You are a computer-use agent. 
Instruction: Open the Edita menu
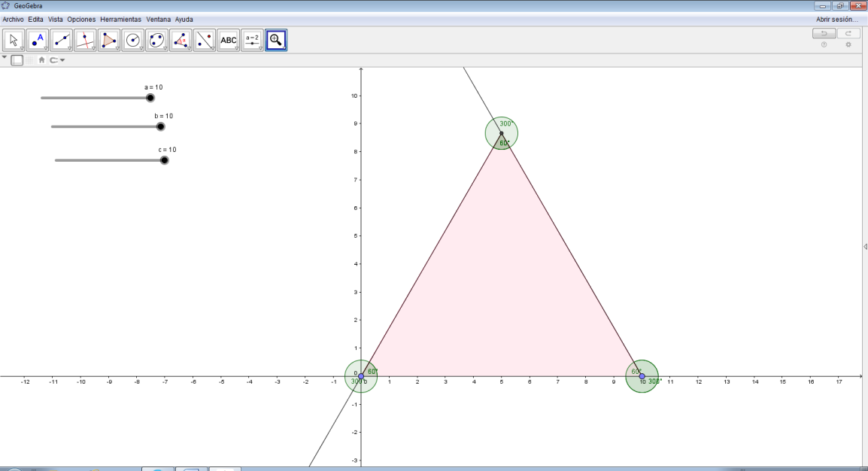35,20
